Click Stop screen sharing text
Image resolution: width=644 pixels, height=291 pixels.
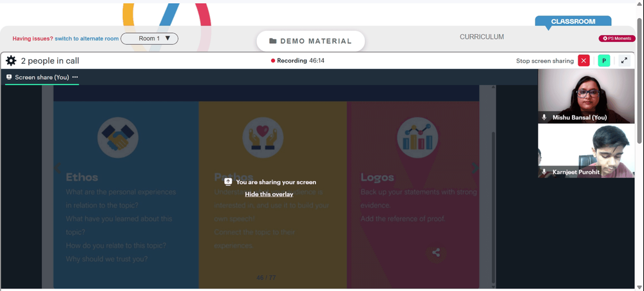click(x=545, y=61)
